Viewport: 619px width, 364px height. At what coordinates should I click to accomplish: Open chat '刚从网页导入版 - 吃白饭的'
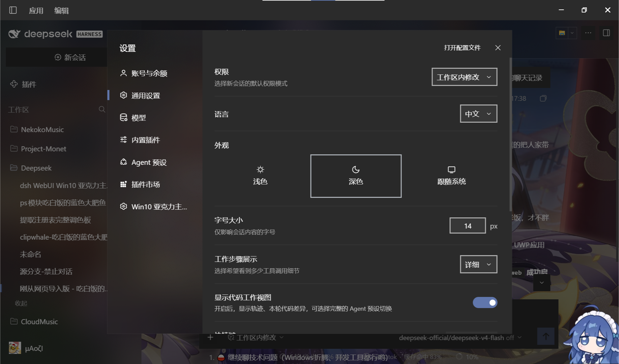[63, 289]
